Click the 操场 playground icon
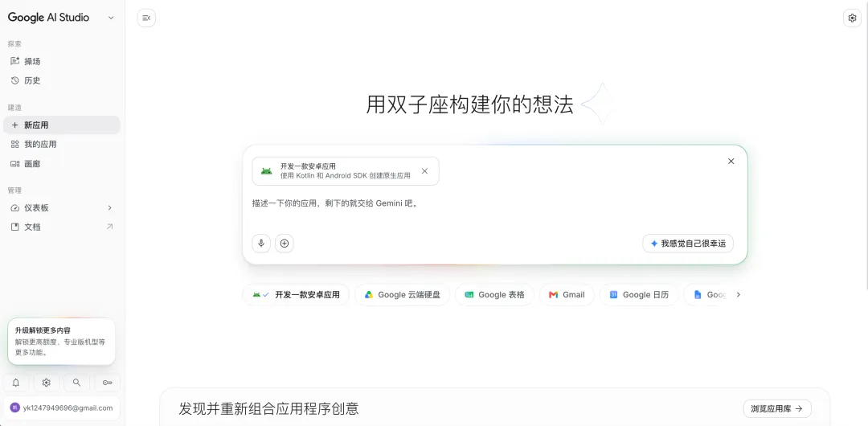Screen dimensions: 868x426 click(15, 61)
